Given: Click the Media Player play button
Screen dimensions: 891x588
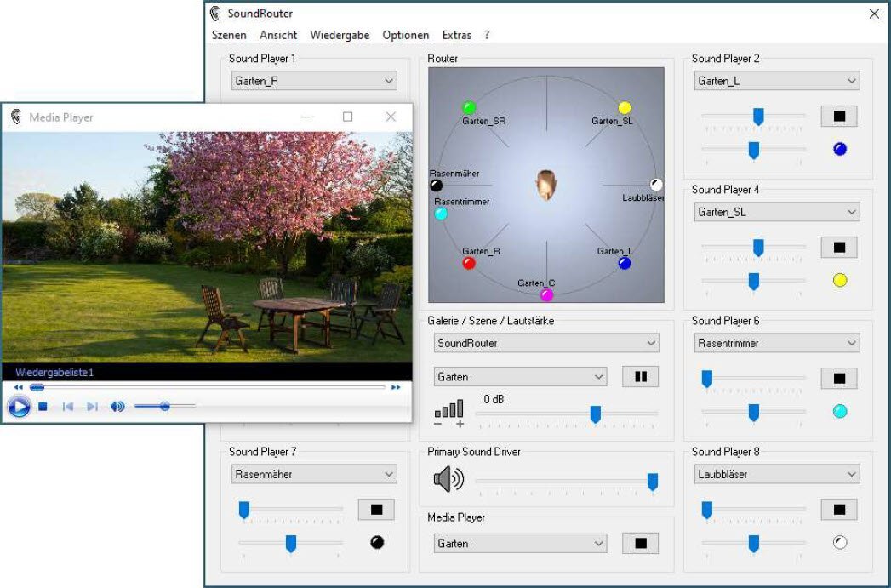Looking at the screenshot, I should click(19, 407).
